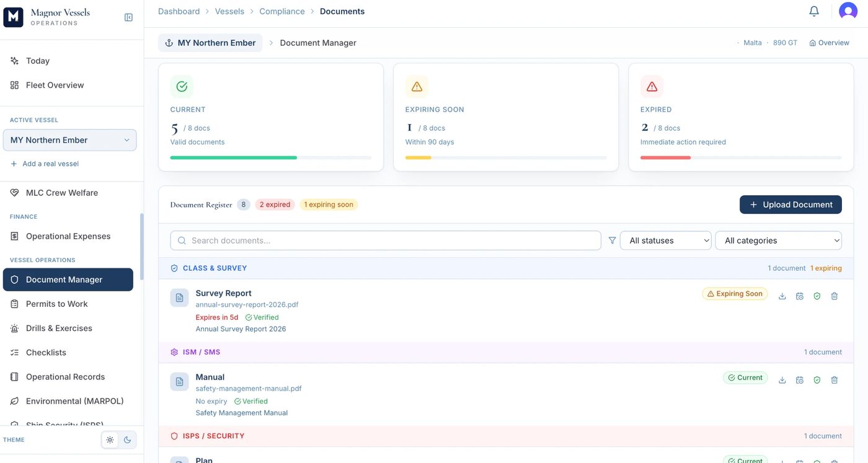The image size is (868, 463).
Task: Click the Upload Document button
Action: pos(790,205)
